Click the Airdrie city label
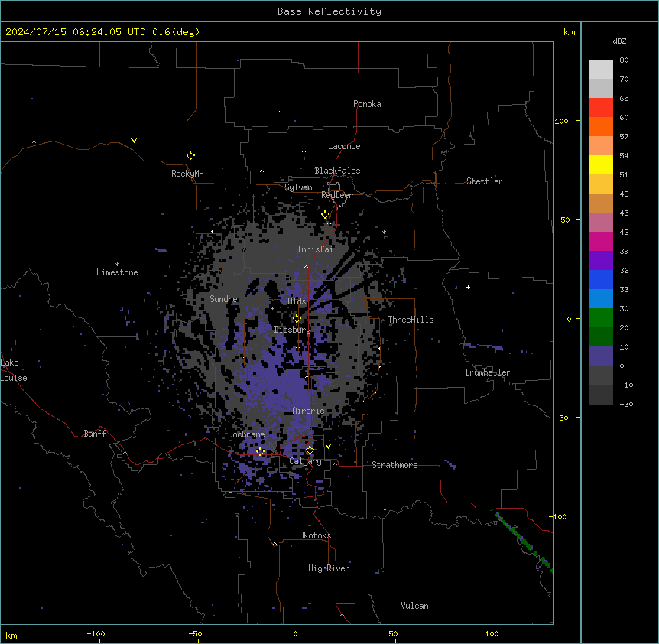This screenshot has width=659, height=644. tap(308, 411)
